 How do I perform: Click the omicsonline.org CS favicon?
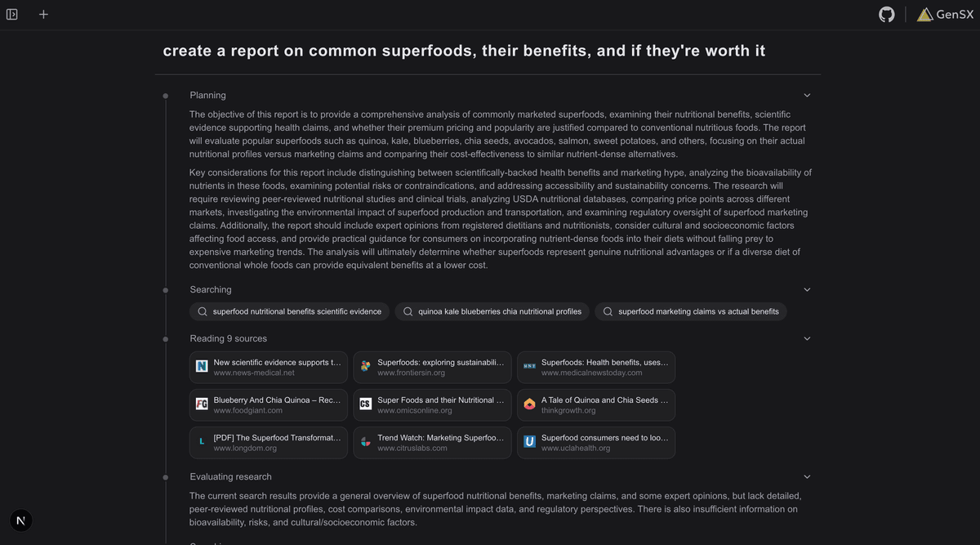[365, 404]
